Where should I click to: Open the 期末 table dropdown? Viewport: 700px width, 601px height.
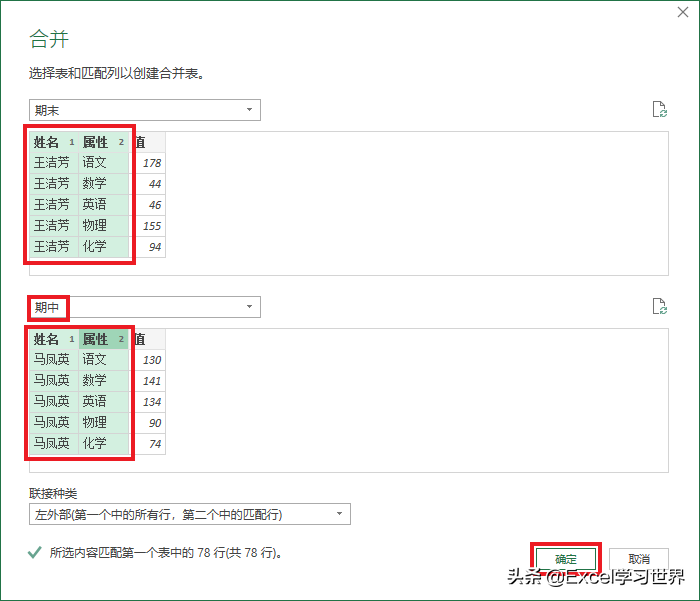(x=145, y=110)
